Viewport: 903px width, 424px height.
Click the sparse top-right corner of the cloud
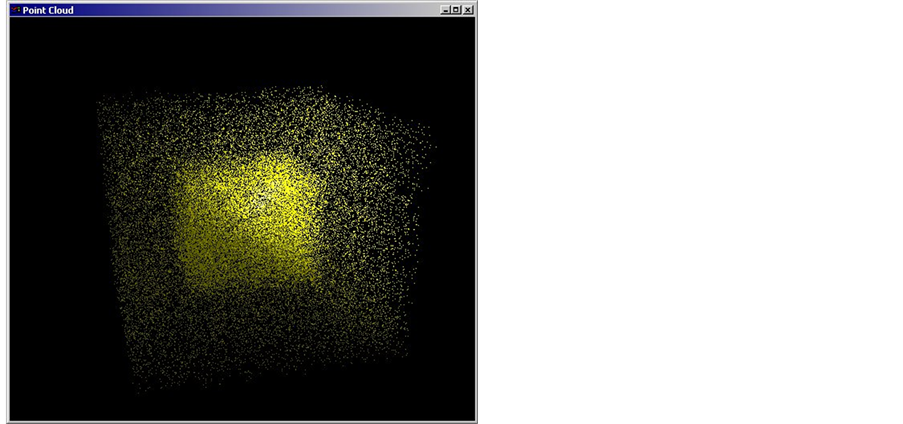420,135
